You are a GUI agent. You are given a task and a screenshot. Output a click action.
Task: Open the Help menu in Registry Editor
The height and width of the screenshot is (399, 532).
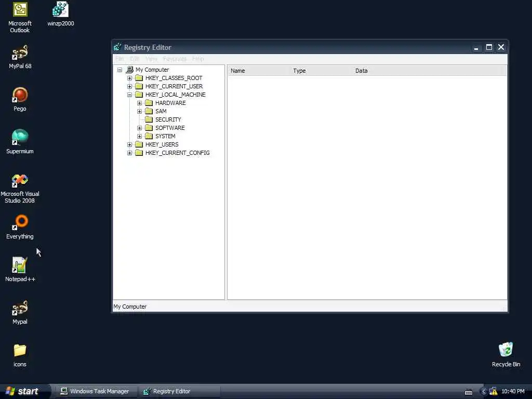pyautogui.click(x=198, y=59)
